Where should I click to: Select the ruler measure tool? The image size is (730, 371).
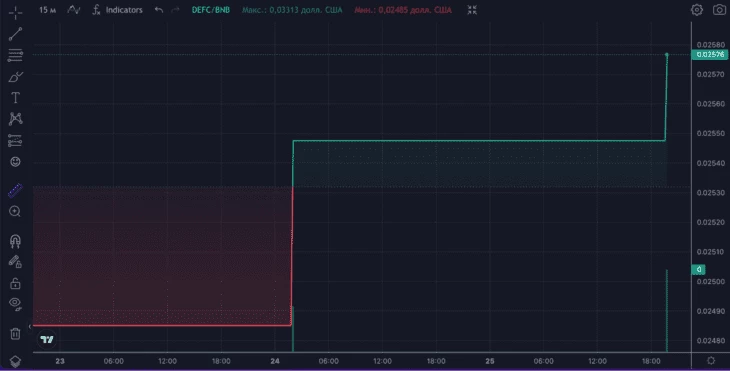pos(15,190)
